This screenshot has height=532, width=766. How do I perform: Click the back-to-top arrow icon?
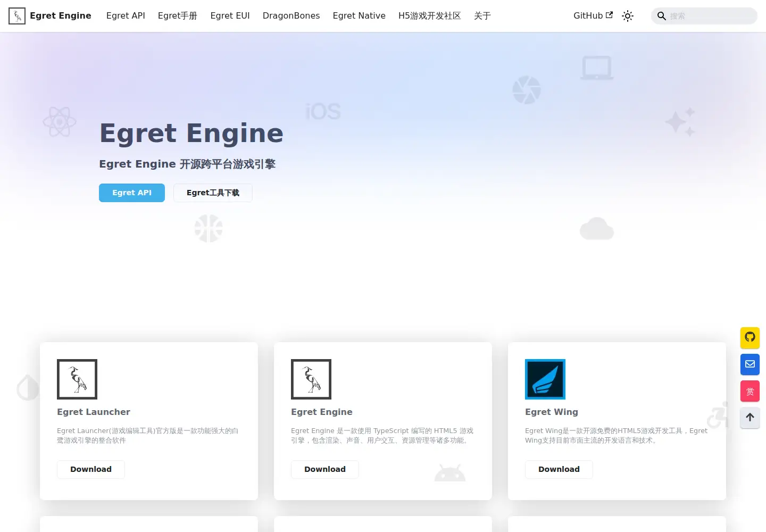click(750, 418)
